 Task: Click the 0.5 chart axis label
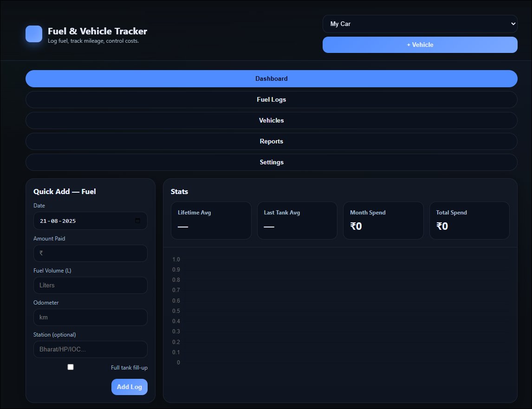coord(176,311)
